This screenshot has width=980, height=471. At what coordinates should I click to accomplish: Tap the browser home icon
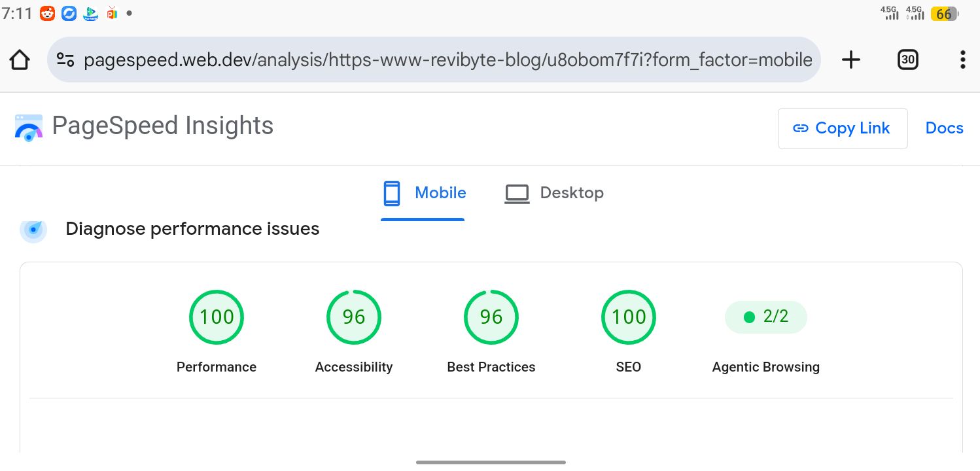click(20, 60)
